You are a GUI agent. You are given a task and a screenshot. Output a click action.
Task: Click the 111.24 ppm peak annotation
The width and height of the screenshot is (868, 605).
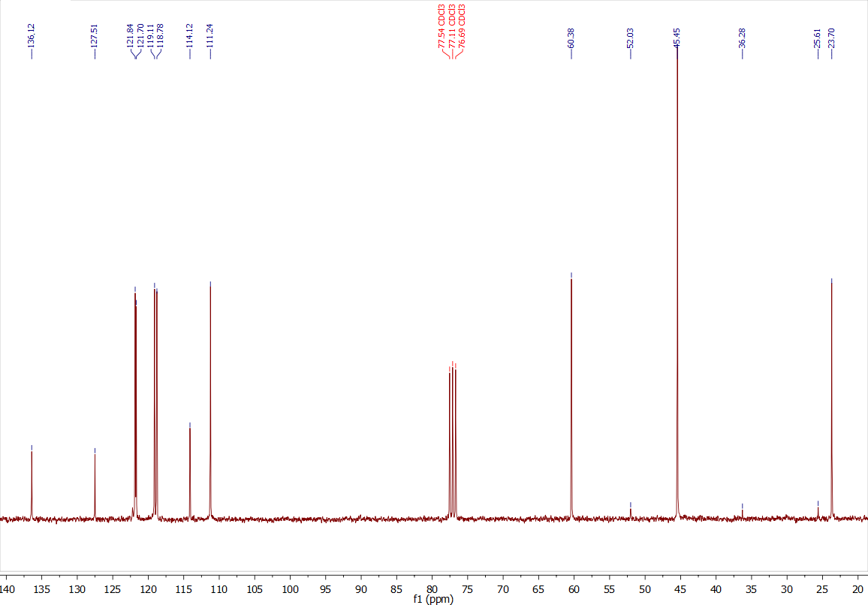tap(209, 35)
